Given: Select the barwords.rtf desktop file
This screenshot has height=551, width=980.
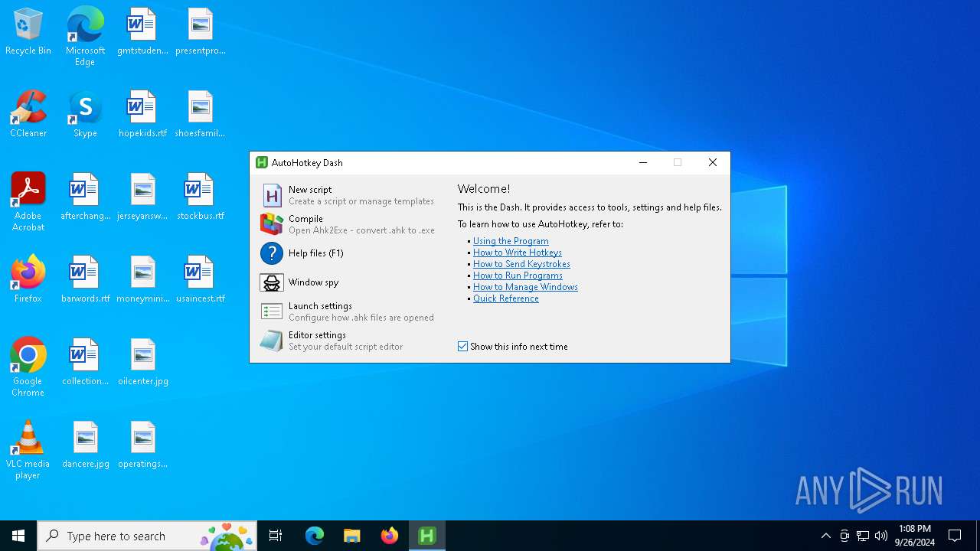Looking at the screenshot, I should pos(85,279).
